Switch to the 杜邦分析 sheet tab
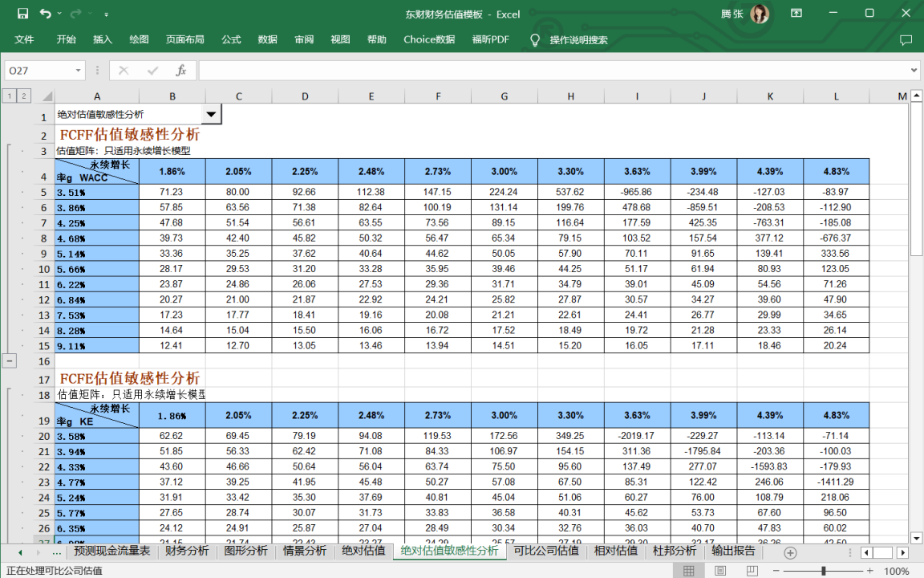Screen dimensions: 924x578 pos(674,552)
